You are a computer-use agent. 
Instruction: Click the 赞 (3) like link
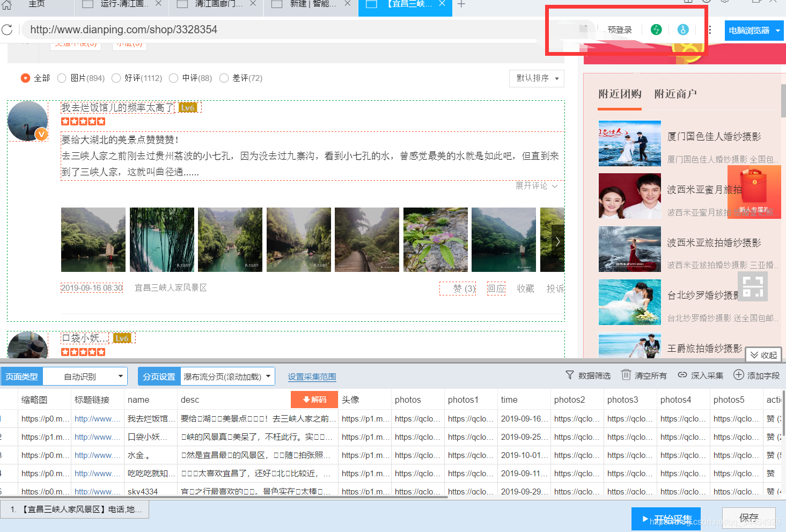point(458,289)
